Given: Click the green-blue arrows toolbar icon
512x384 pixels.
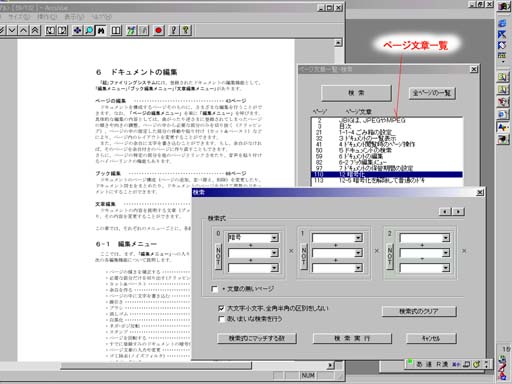Looking at the screenshot, I should point(131,31).
